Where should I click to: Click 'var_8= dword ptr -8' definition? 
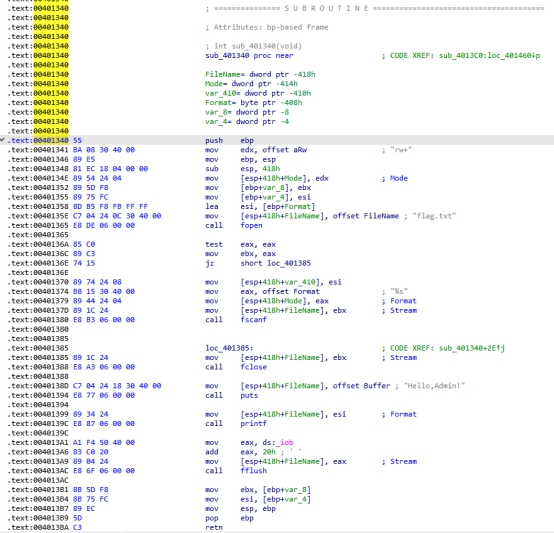(247, 112)
